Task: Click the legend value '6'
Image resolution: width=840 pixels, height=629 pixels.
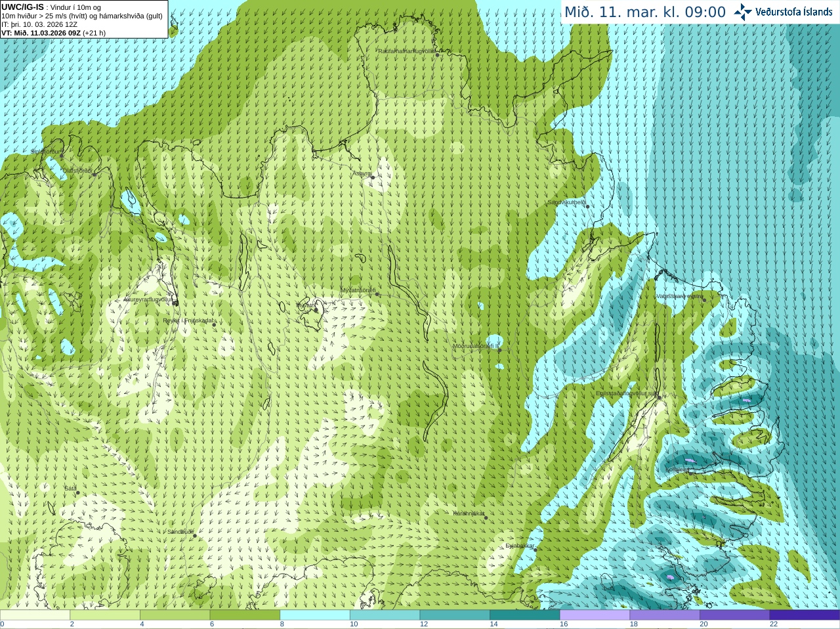Action: pos(212,624)
